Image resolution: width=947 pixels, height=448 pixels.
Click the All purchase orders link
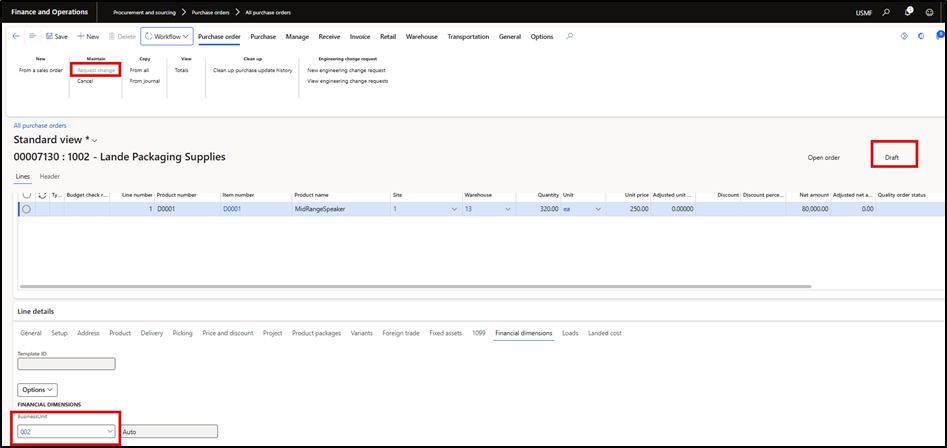(40, 126)
